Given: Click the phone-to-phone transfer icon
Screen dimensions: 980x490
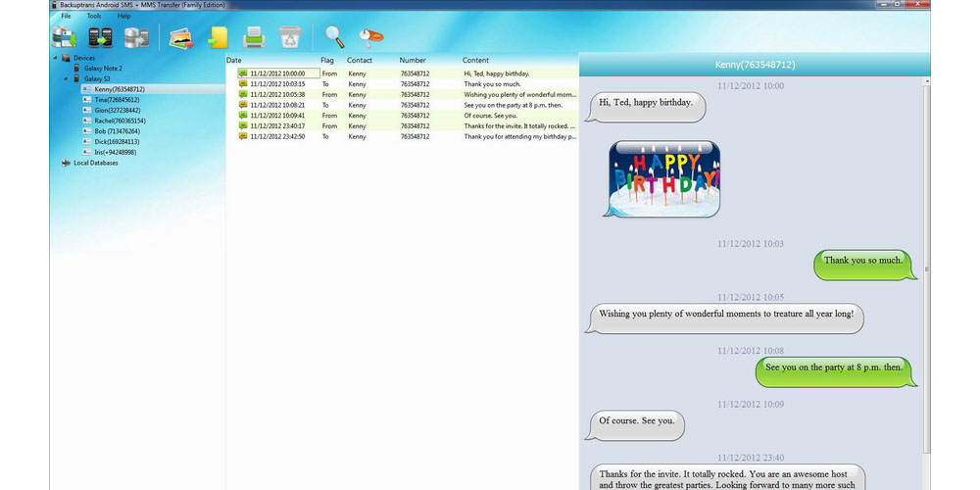Looking at the screenshot, I should coord(100,37).
